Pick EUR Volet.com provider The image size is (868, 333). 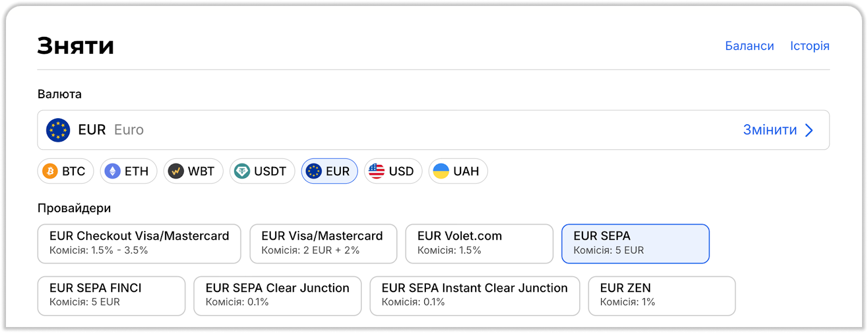(x=478, y=244)
